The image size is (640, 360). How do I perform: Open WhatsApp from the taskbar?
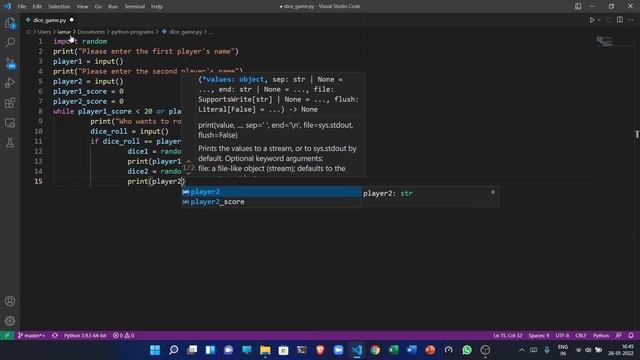(x=467, y=350)
